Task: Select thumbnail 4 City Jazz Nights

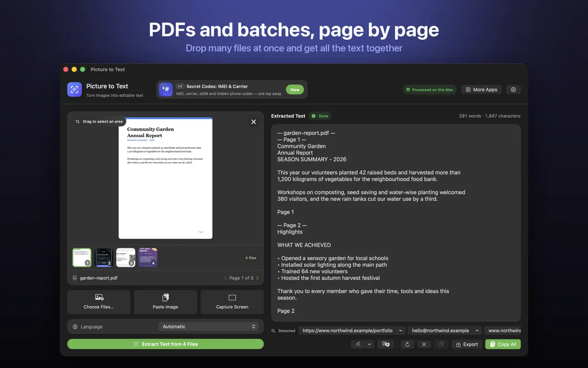Action: click(x=148, y=258)
